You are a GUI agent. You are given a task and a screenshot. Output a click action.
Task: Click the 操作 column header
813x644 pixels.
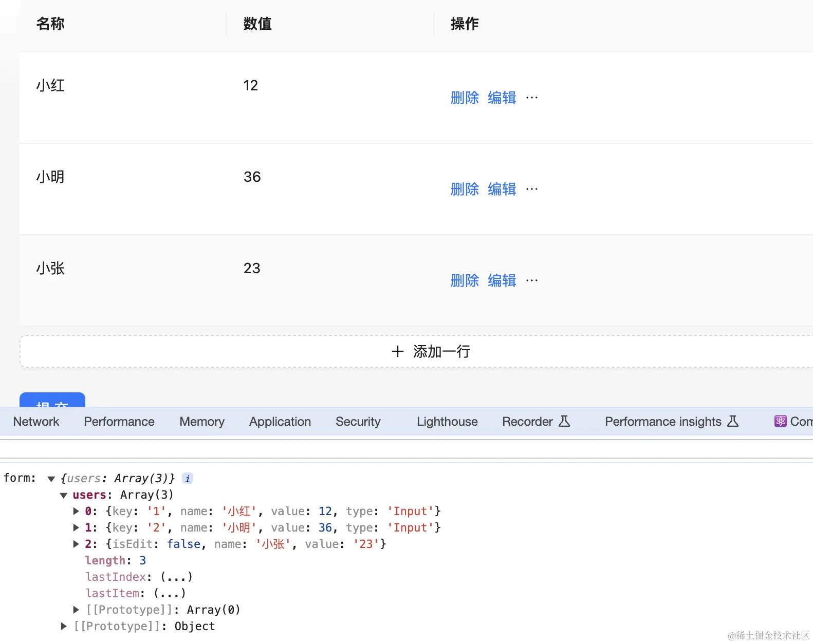pos(465,24)
